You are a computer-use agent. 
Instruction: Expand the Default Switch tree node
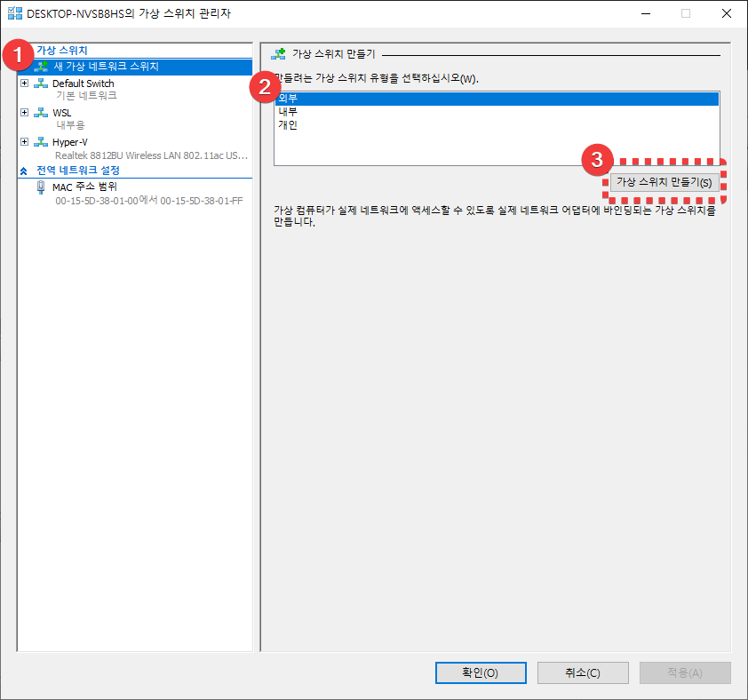(24, 84)
